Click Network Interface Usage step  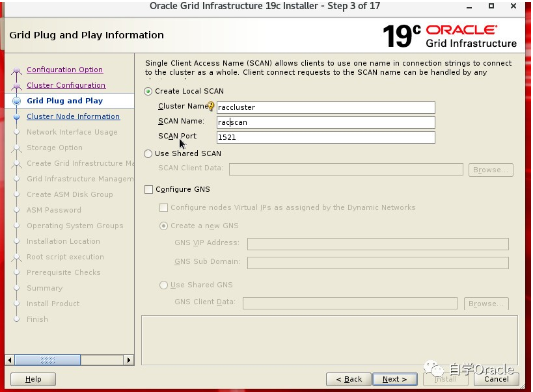[x=72, y=132]
